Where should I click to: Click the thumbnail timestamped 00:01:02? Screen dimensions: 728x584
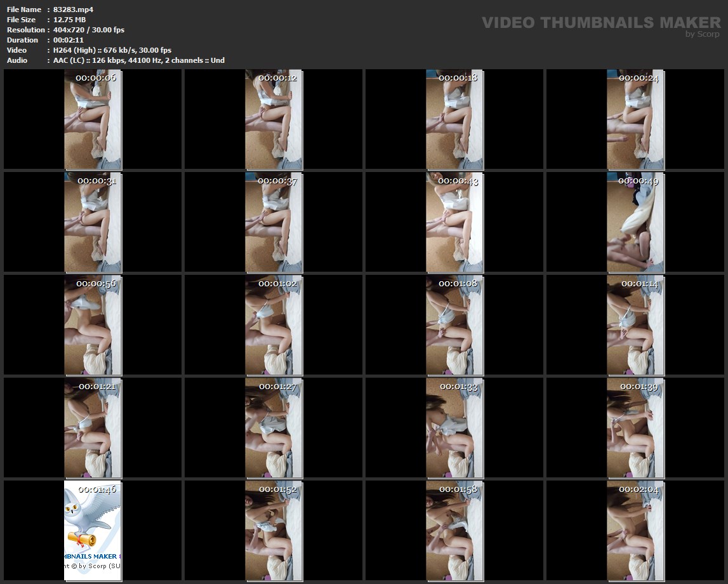click(274, 325)
